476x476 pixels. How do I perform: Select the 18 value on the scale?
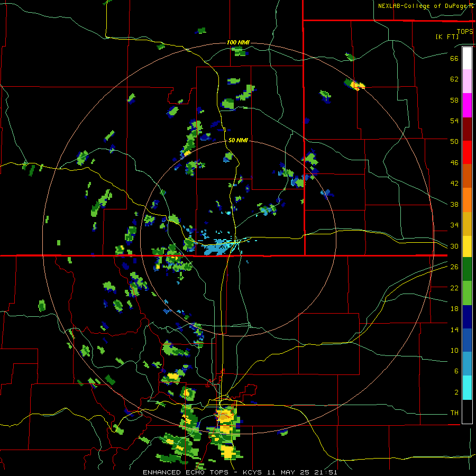454,309
